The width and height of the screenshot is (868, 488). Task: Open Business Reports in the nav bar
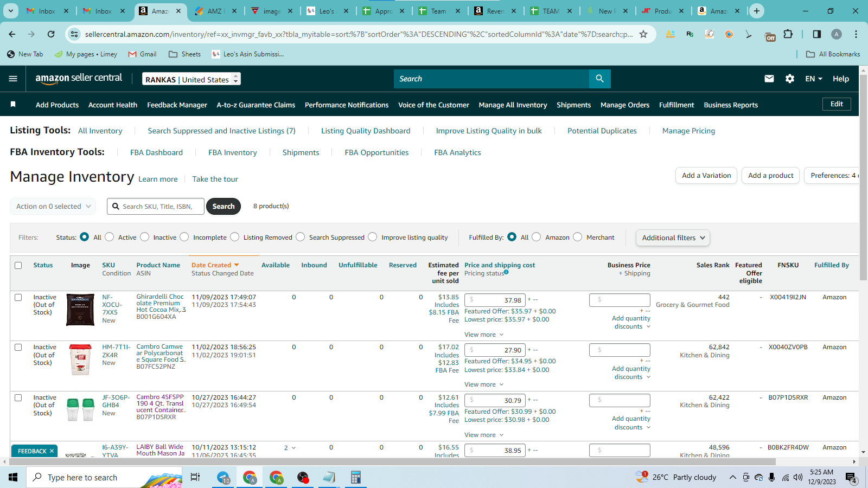tap(731, 105)
